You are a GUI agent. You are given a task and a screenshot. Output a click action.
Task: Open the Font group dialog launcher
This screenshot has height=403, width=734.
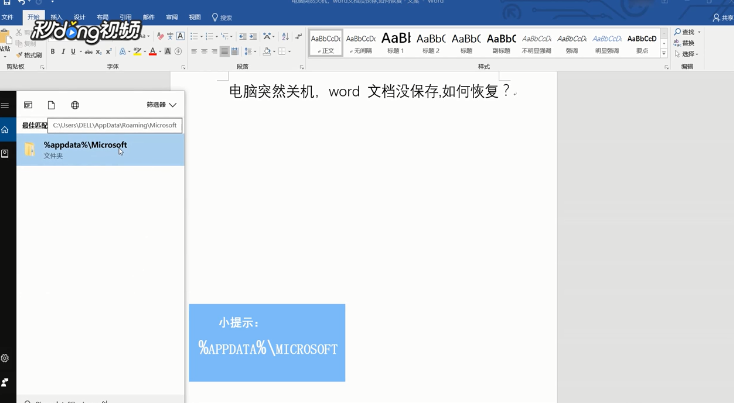click(x=183, y=67)
